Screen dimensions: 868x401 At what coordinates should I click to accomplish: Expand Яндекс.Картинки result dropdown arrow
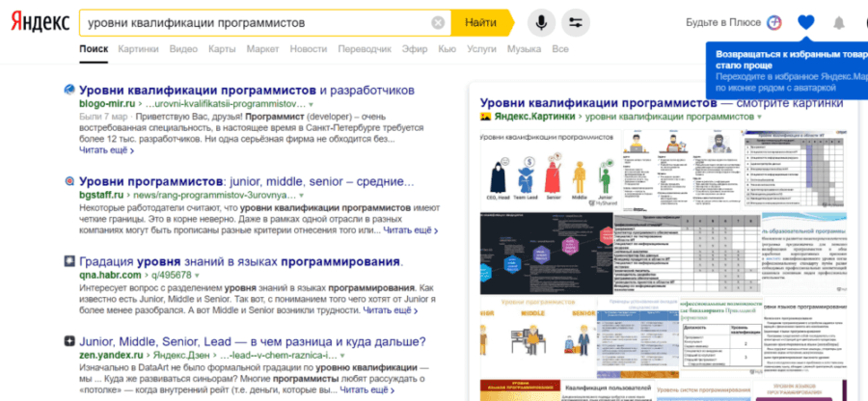click(760, 118)
